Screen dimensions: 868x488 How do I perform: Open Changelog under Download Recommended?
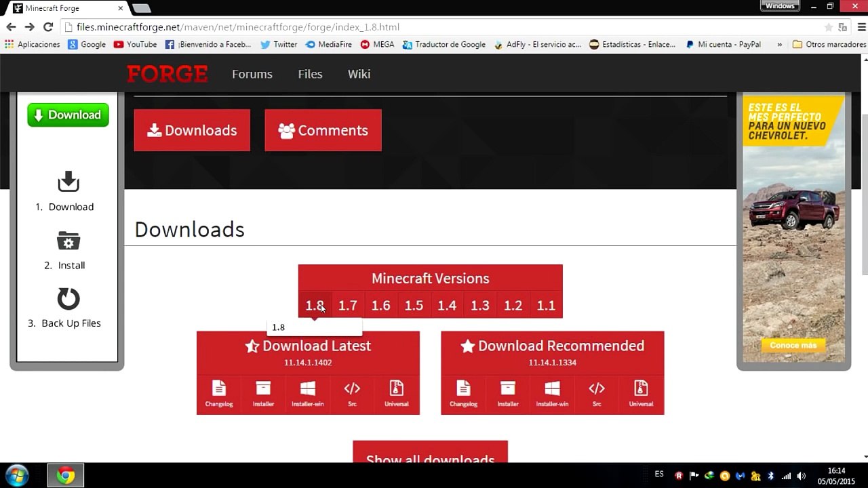[464, 394]
